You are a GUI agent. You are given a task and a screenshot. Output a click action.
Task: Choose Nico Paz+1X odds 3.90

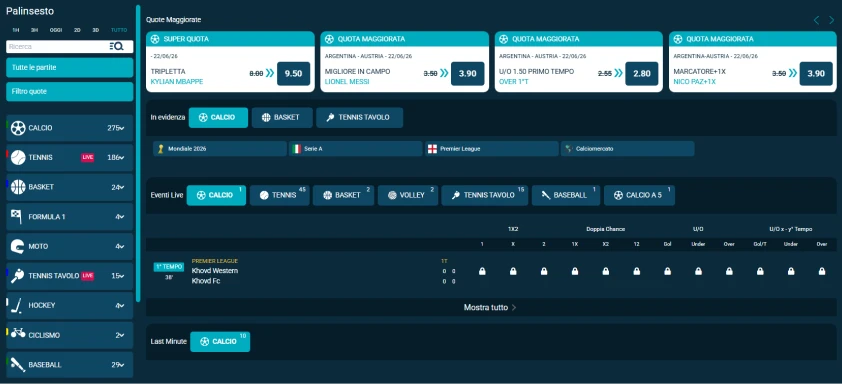coord(816,74)
